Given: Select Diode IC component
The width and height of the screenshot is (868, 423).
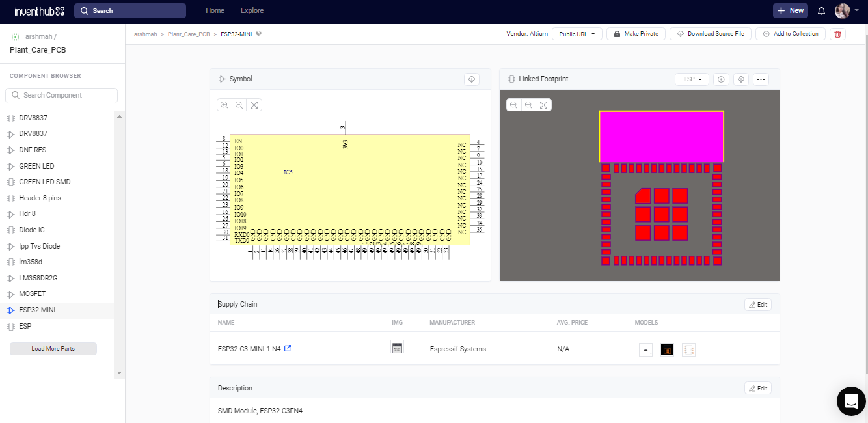Looking at the screenshot, I should [57, 230].
